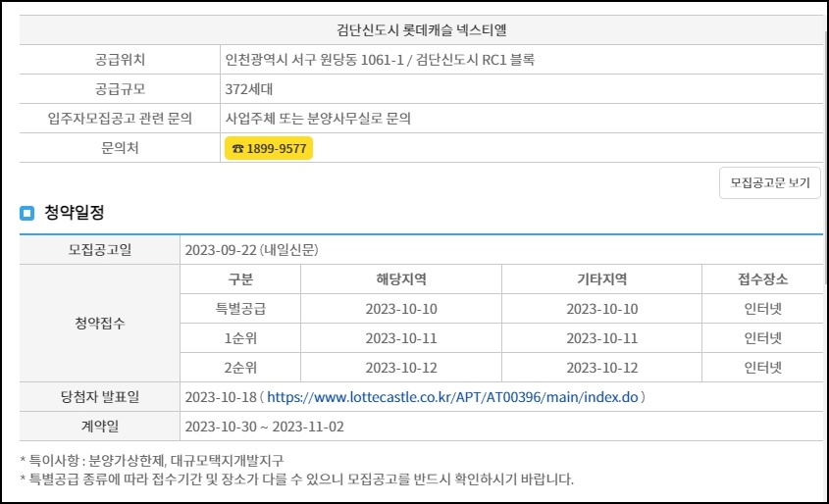
Task: Click 인터넷 in the 특별공급 row
Action: click(x=763, y=309)
